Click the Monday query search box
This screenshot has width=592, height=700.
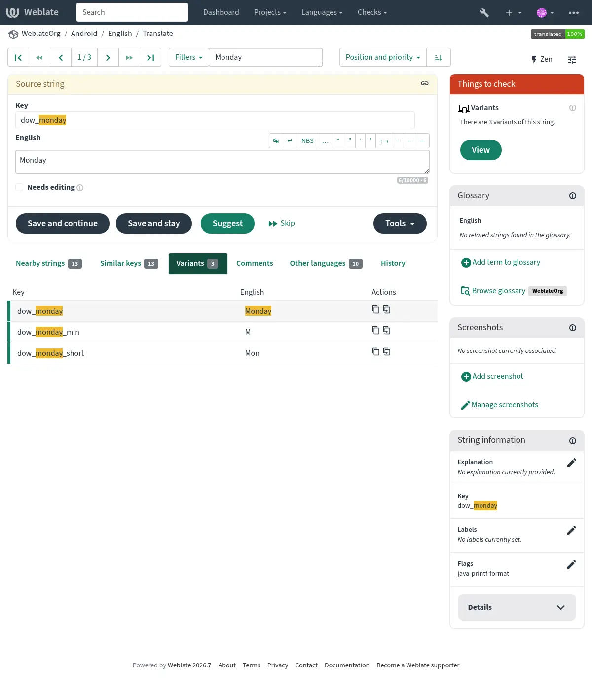tap(266, 57)
